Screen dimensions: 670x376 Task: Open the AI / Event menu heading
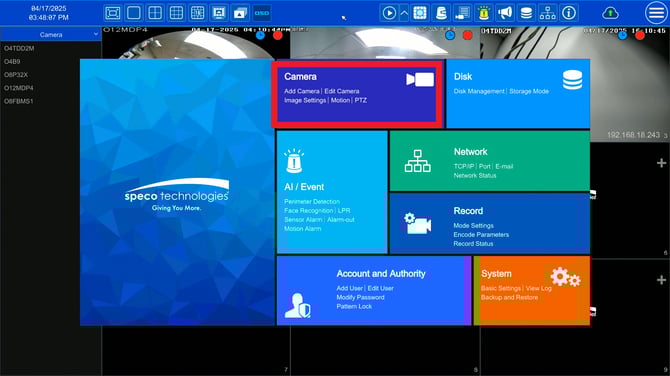click(304, 187)
